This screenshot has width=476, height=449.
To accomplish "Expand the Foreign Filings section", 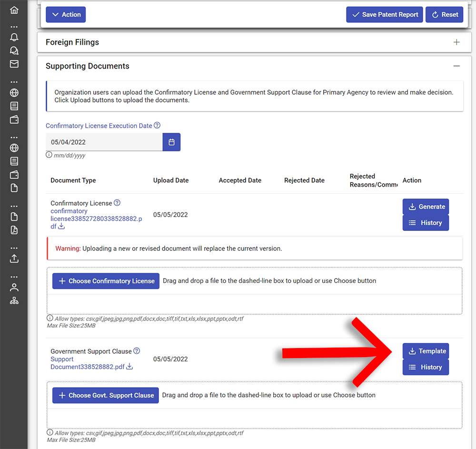I will tap(456, 42).
